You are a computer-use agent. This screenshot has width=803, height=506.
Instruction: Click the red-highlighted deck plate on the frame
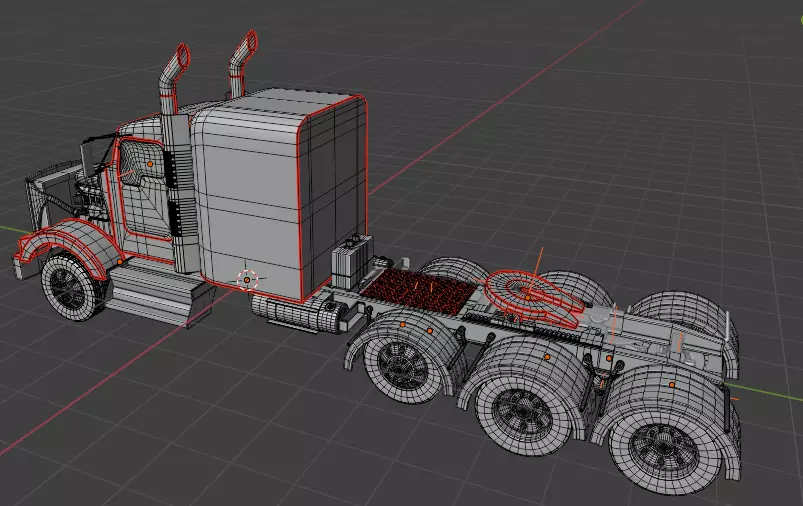coord(420,291)
